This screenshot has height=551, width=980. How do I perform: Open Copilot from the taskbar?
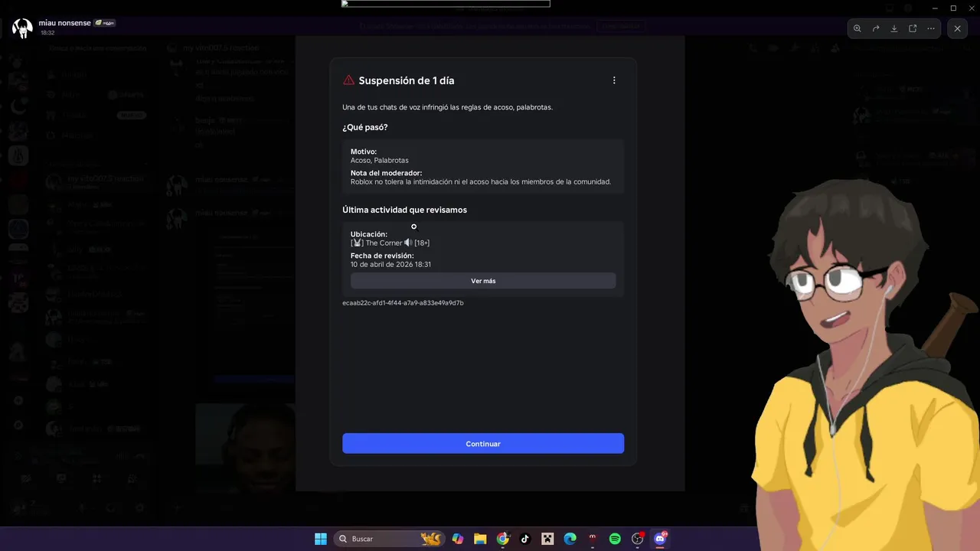(458, 539)
